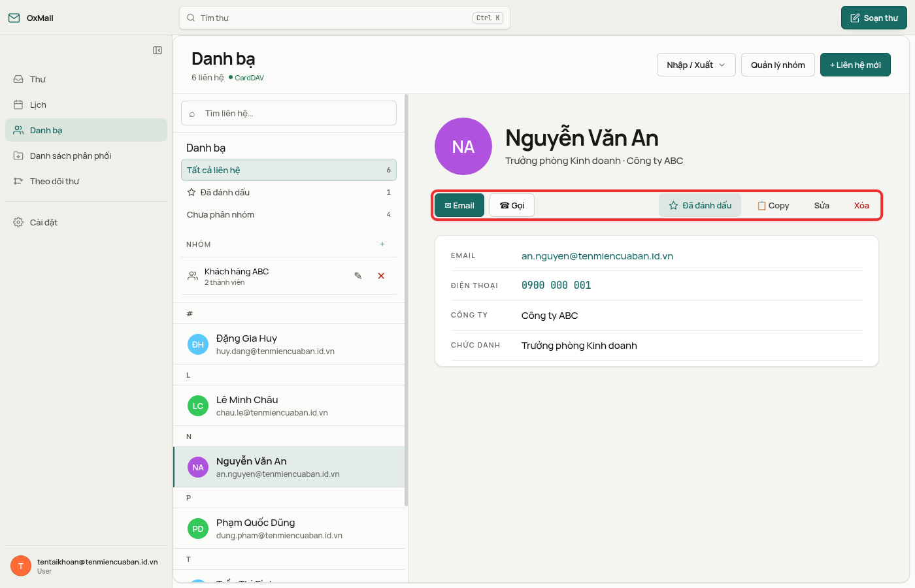Screen dimensions: 915x588
Task: Select contact Phạm Quốc Dũng
Action: [289, 529]
